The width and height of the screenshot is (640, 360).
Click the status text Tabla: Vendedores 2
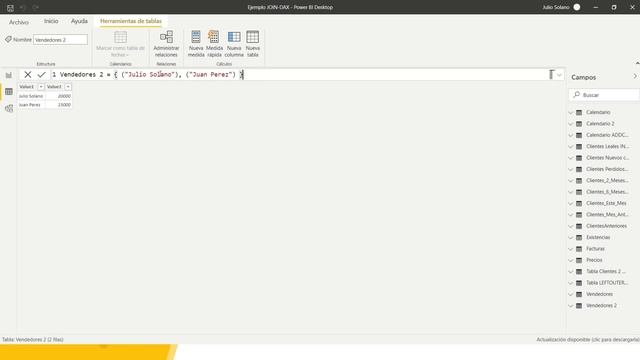(x=33, y=340)
